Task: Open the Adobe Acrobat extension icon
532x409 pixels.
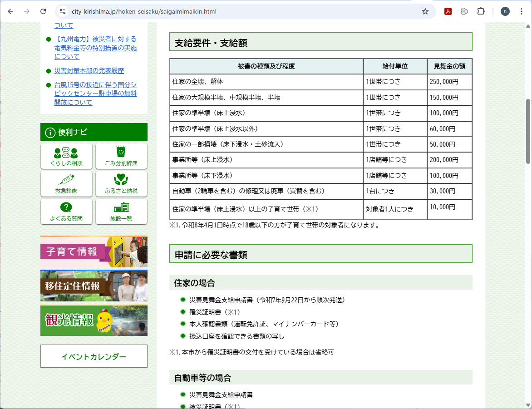Action: click(448, 11)
